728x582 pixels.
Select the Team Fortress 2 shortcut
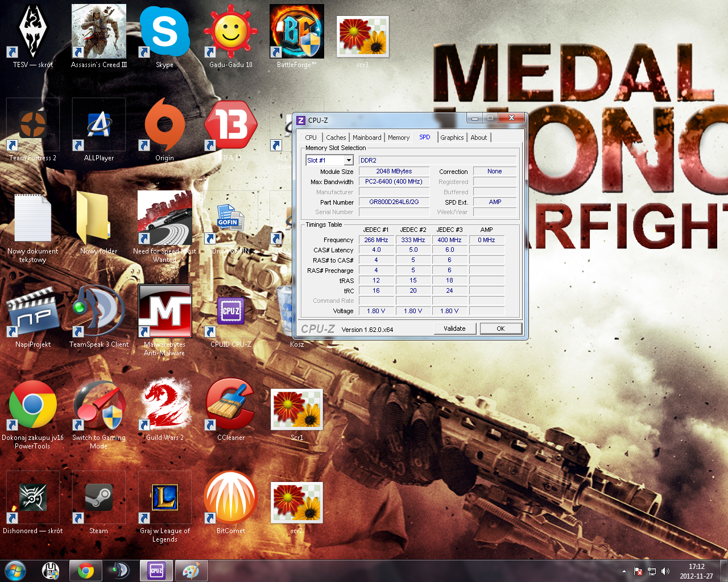(x=33, y=130)
